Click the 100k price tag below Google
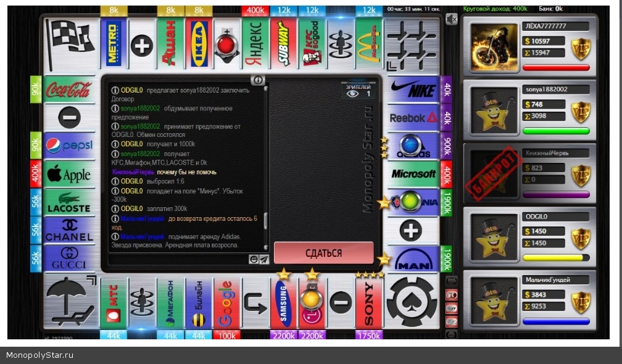The width and height of the screenshot is (622, 364). [227, 336]
